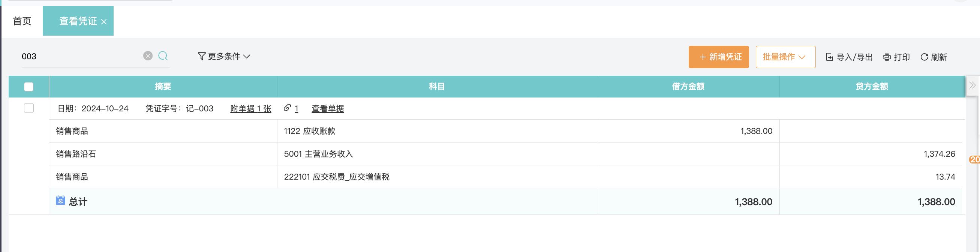Click into the voucher search input field

click(x=80, y=56)
